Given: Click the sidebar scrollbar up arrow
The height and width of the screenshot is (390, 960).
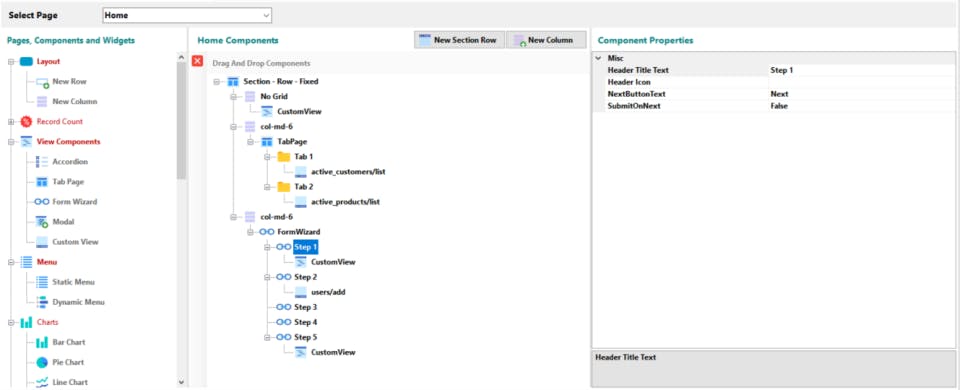Looking at the screenshot, I should [181, 57].
